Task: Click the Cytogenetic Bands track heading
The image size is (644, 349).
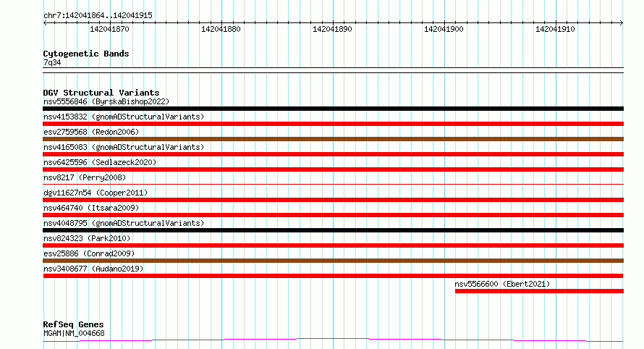Action: [x=86, y=54]
